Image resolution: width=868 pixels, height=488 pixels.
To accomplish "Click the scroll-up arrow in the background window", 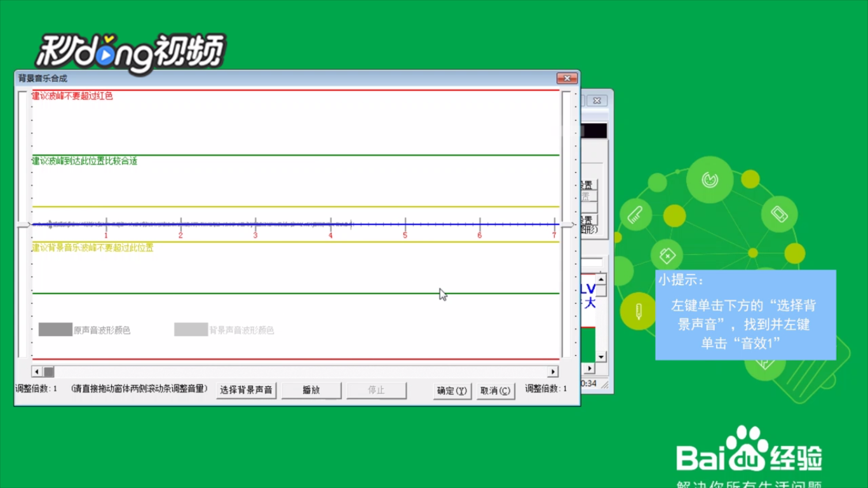I will click(x=600, y=279).
